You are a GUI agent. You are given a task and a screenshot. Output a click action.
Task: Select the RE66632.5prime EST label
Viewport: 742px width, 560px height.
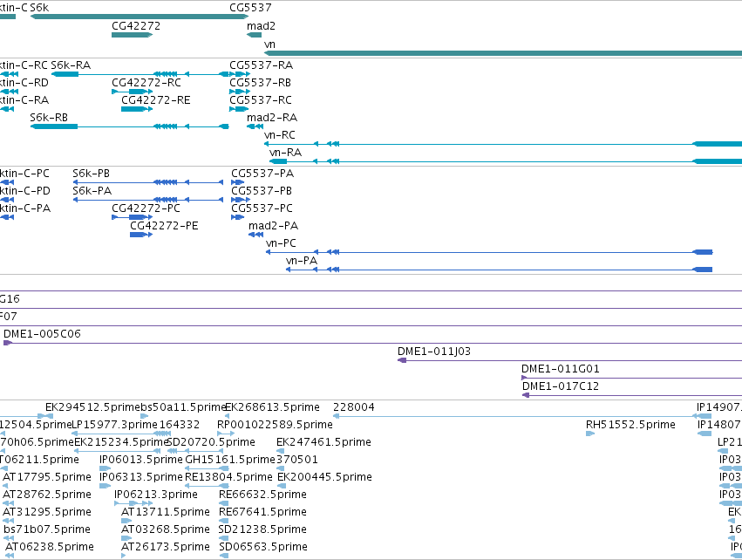[262, 495]
